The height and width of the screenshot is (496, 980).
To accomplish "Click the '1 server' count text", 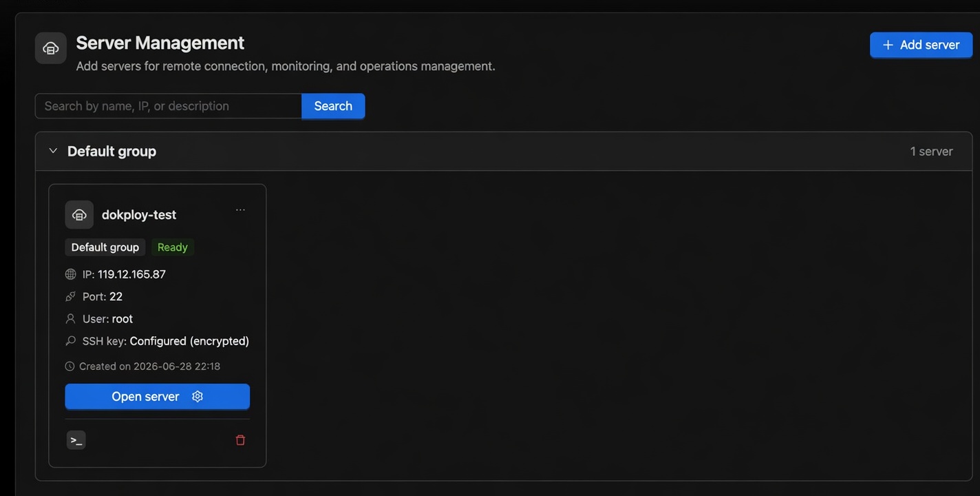I will pyautogui.click(x=931, y=152).
